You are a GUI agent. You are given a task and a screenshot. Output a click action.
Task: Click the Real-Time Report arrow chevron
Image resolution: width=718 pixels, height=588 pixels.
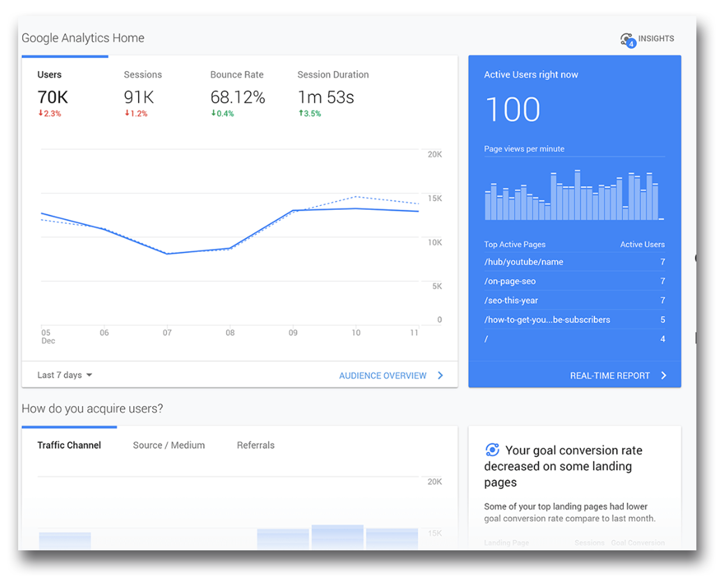coord(664,375)
